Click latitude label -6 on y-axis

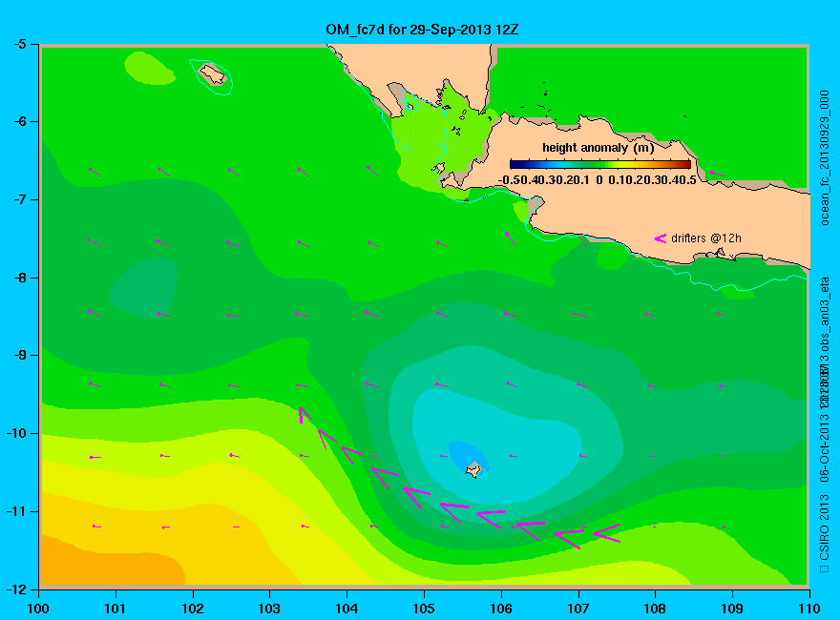pyautogui.click(x=19, y=121)
